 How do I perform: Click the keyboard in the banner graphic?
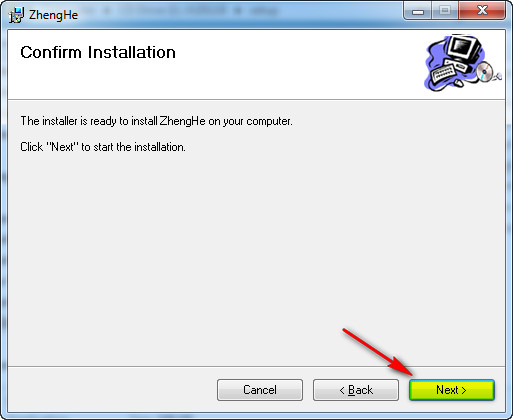coord(443,74)
